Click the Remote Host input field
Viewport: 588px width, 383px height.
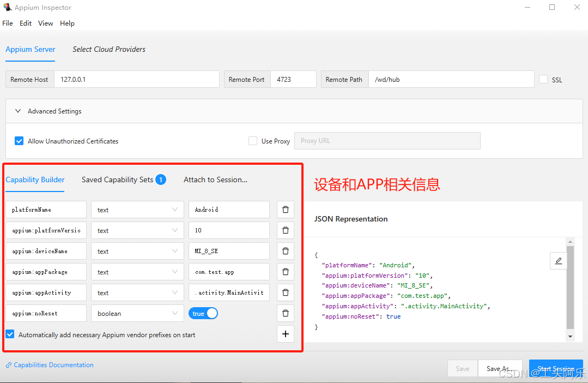(137, 79)
